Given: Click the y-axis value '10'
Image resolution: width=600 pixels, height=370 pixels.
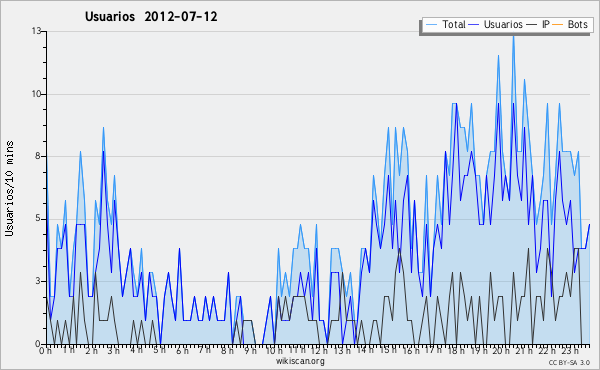Looking at the screenshot, I should tap(36, 94).
